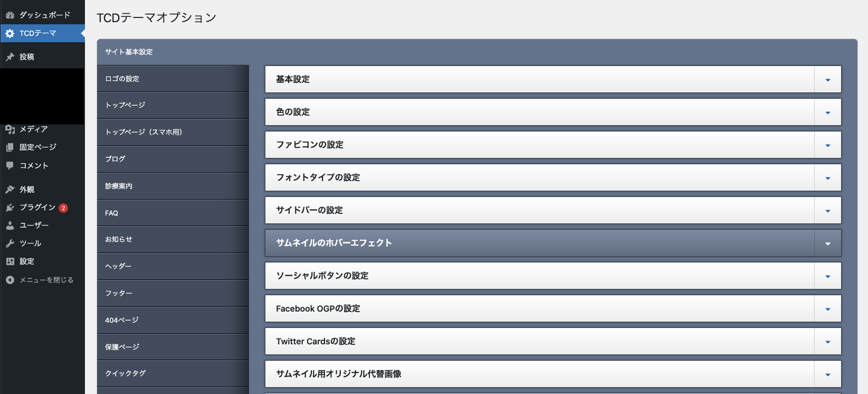Expand the 色の設定 section header
The width and height of the screenshot is (868, 394).
[553, 112]
